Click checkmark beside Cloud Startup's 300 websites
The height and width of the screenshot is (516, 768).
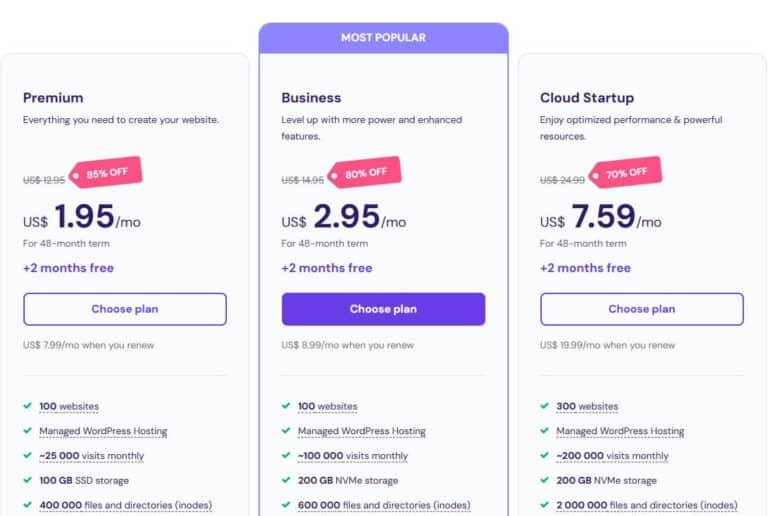[544, 406]
